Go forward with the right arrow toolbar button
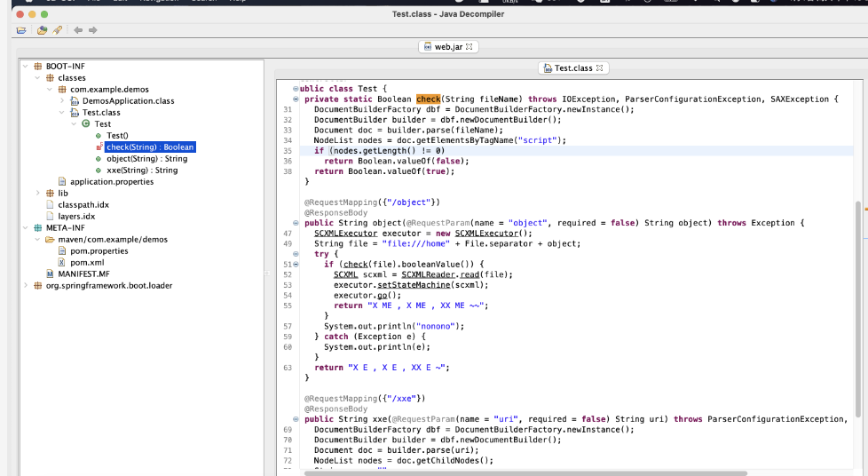The width and height of the screenshot is (868, 476). coord(93,30)
